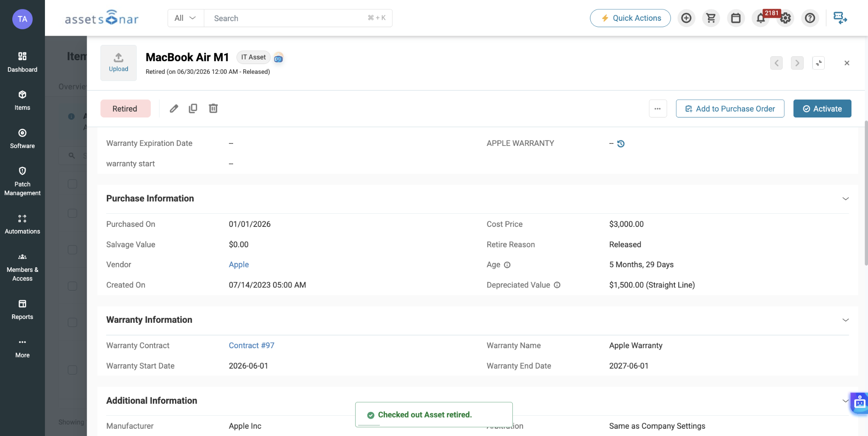Collapse the Purchase Information section
This screenshot has height=436, width=868.
[846, 199]
